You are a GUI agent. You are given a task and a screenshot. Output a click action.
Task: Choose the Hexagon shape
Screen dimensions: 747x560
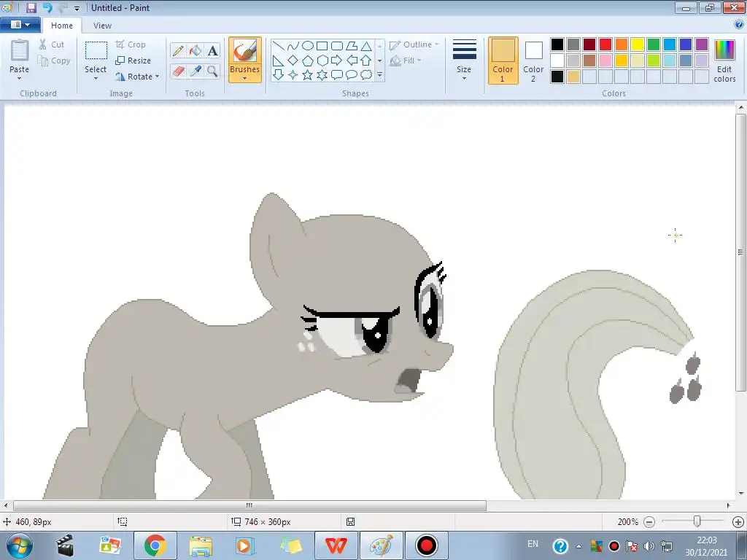[322, 60]
